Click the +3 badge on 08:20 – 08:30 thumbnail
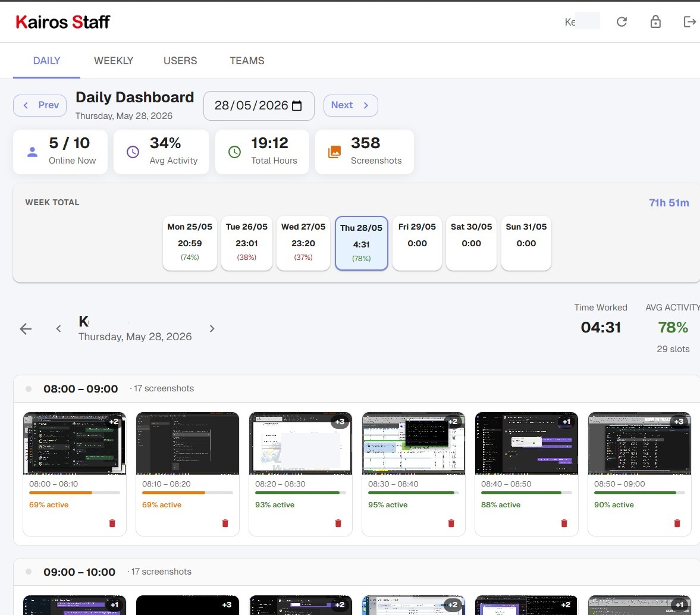Screen dimensions: 700x615 340,421
